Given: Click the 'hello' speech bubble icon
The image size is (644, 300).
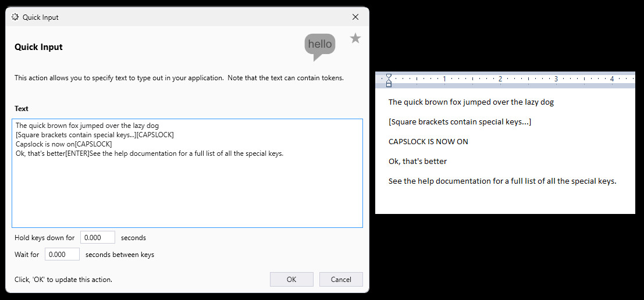Looking at the screenshot, I should pos(319,45).
